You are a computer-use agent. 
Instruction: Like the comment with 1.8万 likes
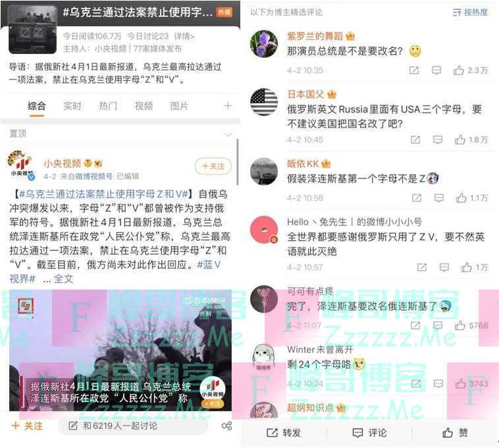(x=460, y=139)
